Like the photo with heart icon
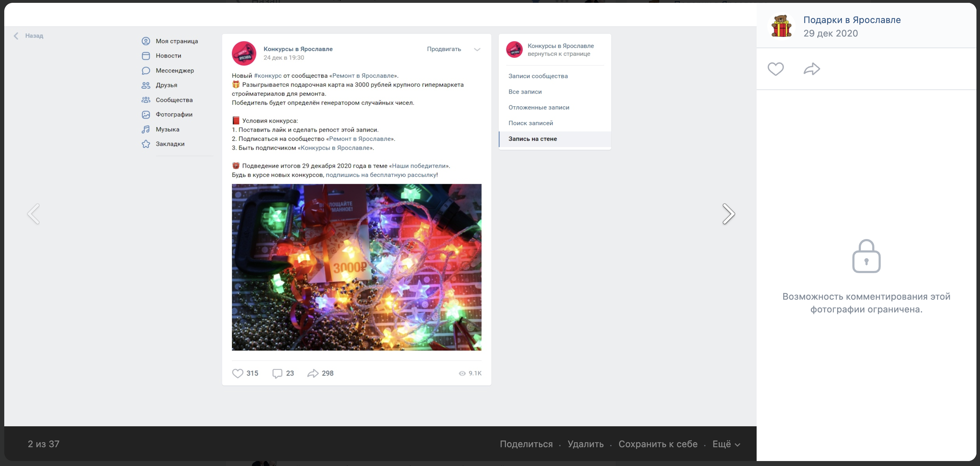The width and height of the screenshot is (980, 466). pyautogui.click(x=775, y=69)
